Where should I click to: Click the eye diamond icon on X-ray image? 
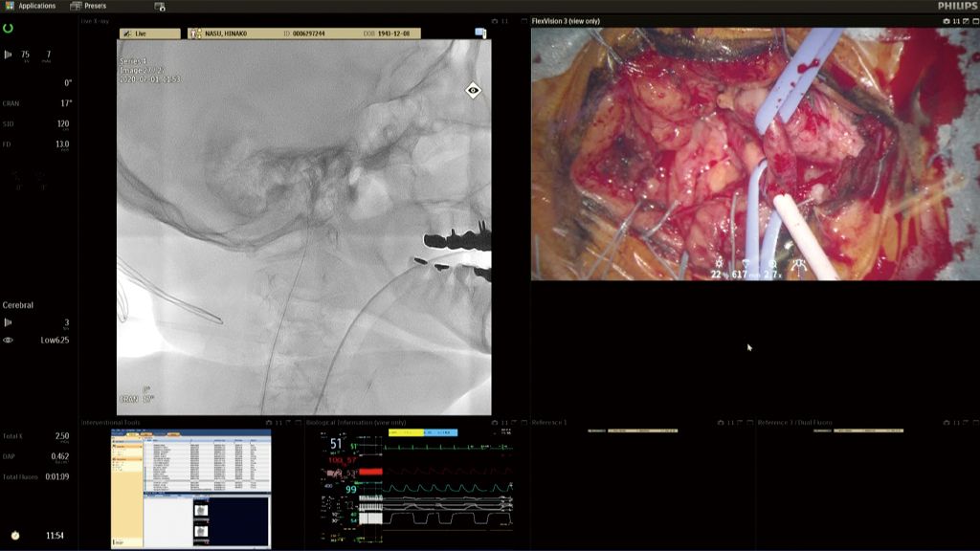coord(473,91)
